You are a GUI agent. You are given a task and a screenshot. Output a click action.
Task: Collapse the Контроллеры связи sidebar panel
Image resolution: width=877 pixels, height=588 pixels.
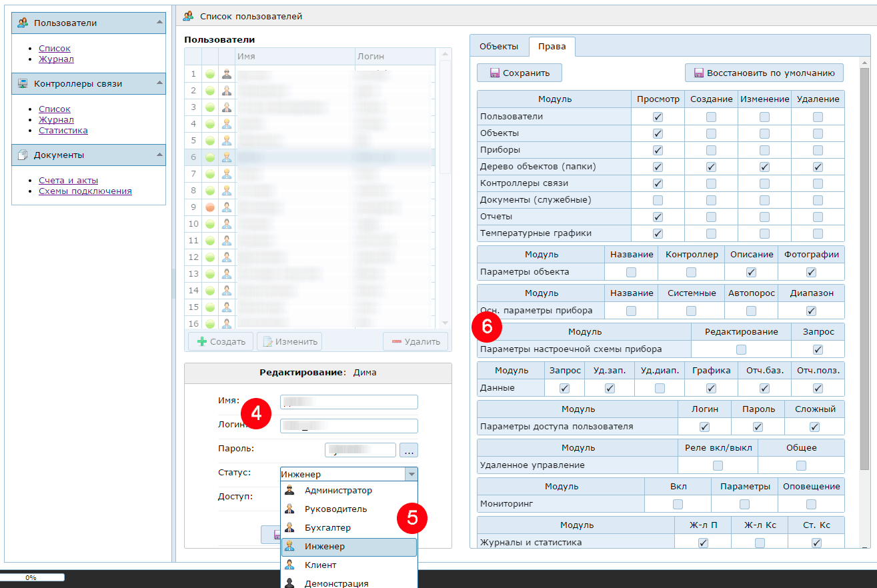tap(159, 83)
